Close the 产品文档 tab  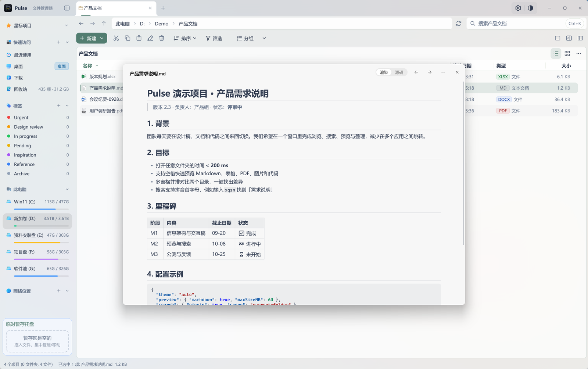(x=150, y=8)
